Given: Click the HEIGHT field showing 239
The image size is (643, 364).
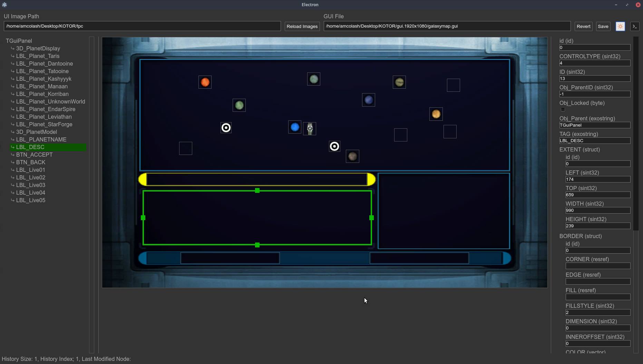Looking at the screenshot, I should click(x=598, y=226).
